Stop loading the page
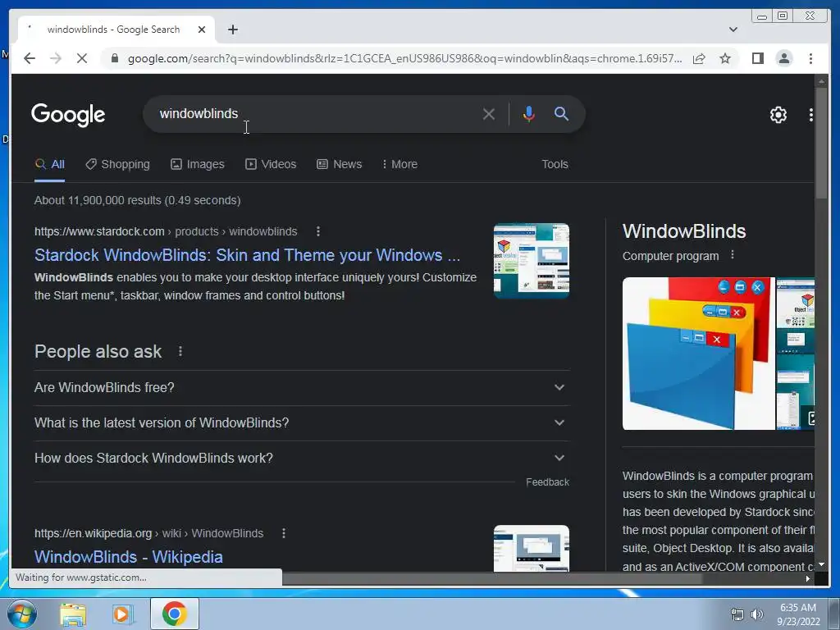This screenshot has width=840, height=630. point(81,58)
